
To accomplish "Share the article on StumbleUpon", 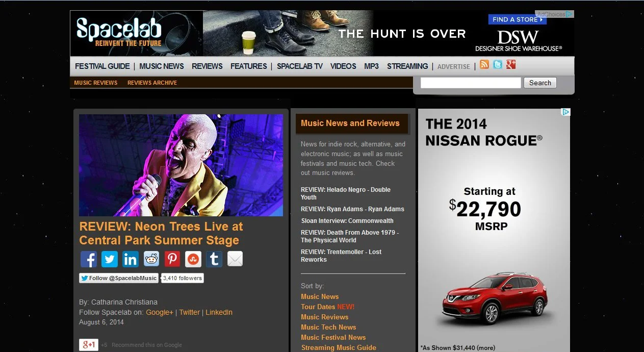I will click(193, 259).
